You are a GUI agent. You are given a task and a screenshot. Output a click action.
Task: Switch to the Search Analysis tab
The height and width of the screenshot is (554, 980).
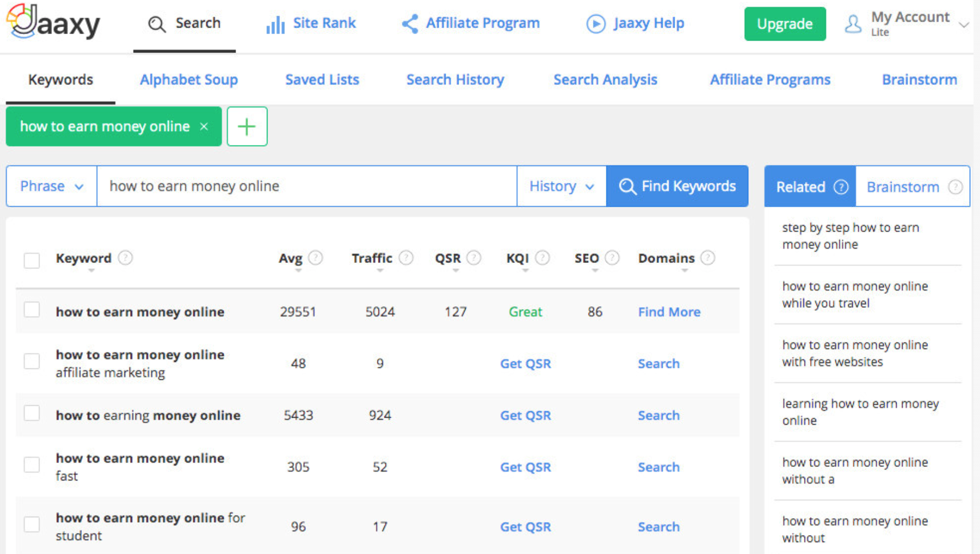[x=605, y=80]
